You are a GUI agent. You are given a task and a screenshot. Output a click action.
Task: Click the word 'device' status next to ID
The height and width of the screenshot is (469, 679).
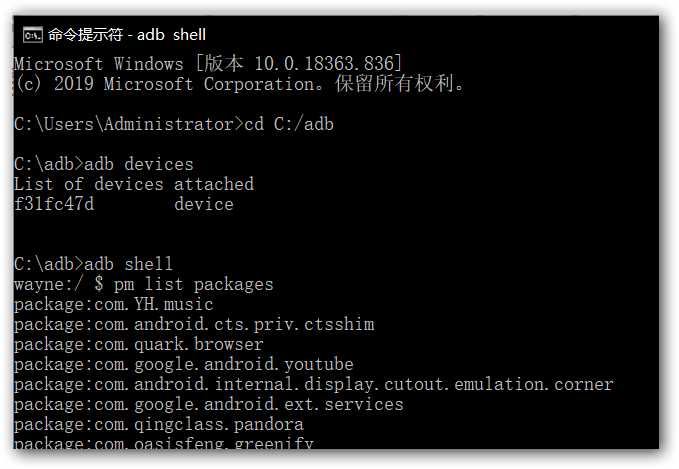point(204,204)
